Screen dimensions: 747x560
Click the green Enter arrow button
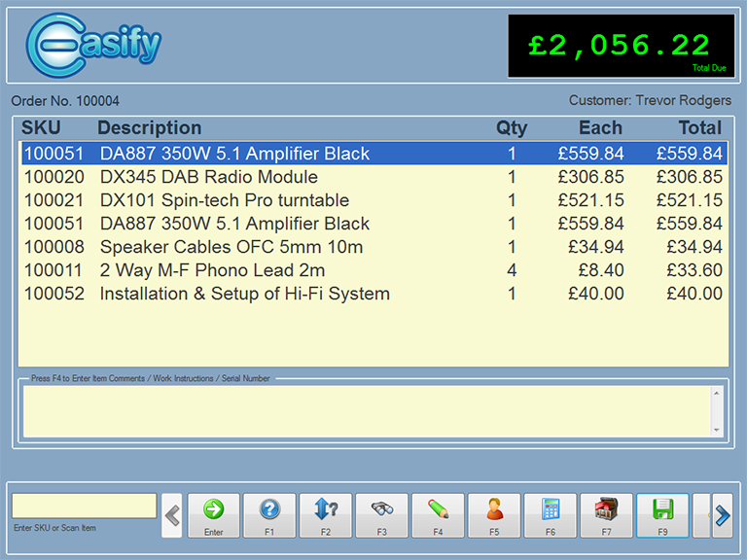(x=213, y=514)
